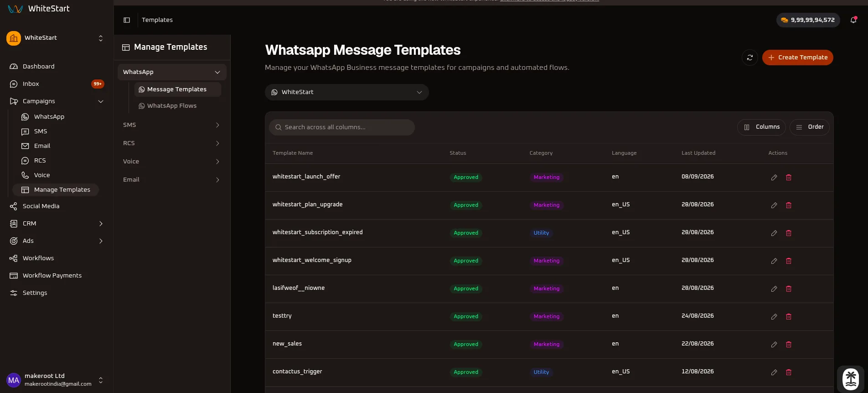The width and height of the screenshot is (868, 393).
Task: Expand the Ads menu
Action: pyautogui.click(x=57, y=241)
